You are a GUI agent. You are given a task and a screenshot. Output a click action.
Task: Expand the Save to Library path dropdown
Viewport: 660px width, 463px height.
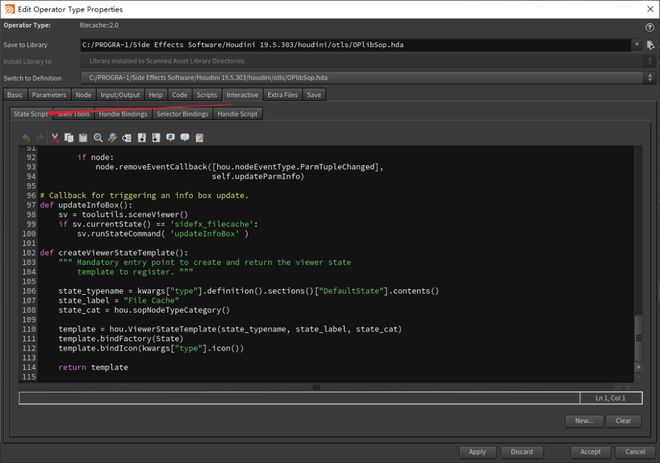pos(636,44)
